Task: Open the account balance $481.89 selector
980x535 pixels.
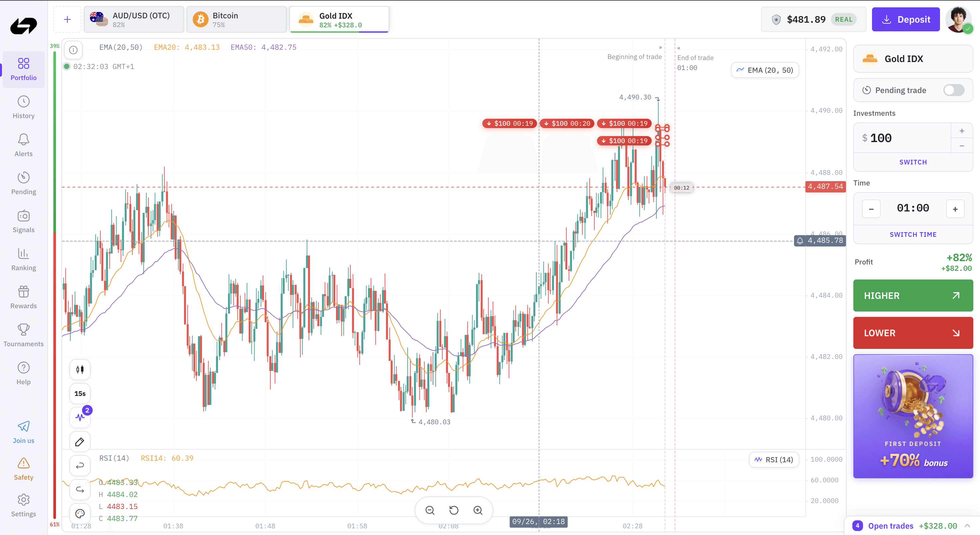Action: 813,19
